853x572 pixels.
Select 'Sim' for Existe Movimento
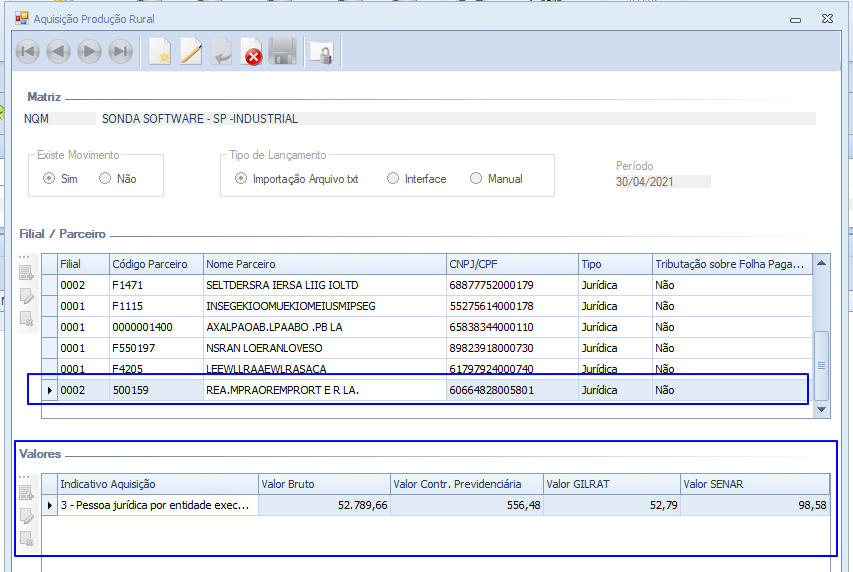49,179
